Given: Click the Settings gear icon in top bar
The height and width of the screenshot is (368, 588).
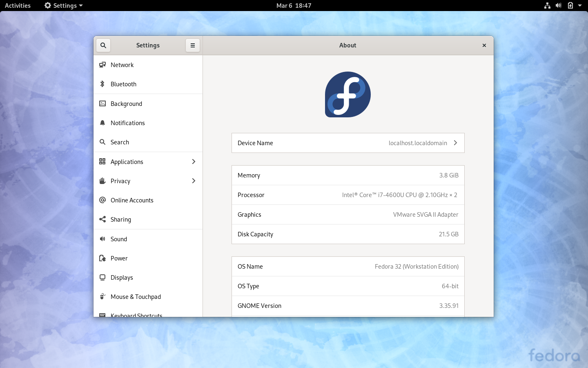Looking at the screenshot, I should (x=48, y=6).
